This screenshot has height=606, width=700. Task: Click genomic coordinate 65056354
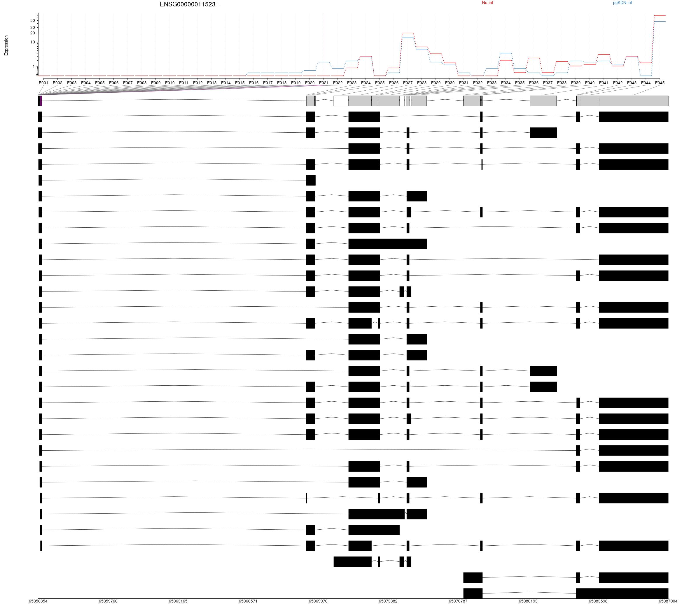[x=38, y=601]
